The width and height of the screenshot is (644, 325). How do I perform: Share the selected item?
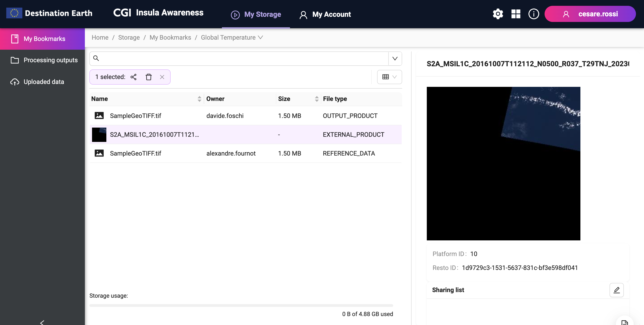[133, 77]
